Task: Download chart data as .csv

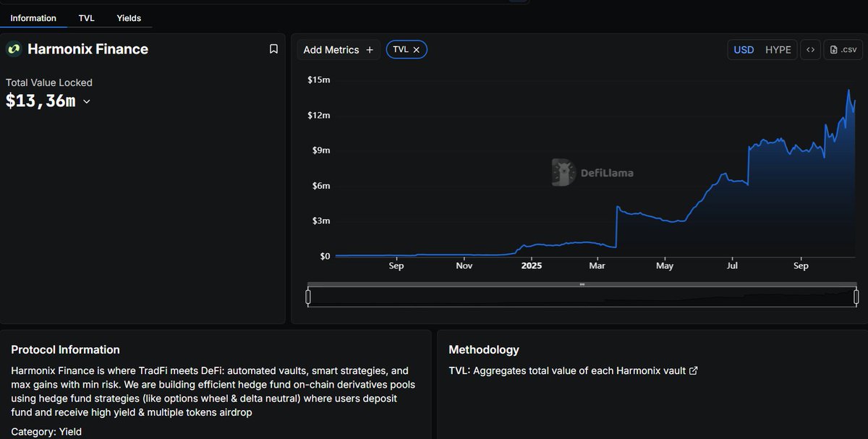Action: point(843,50)
